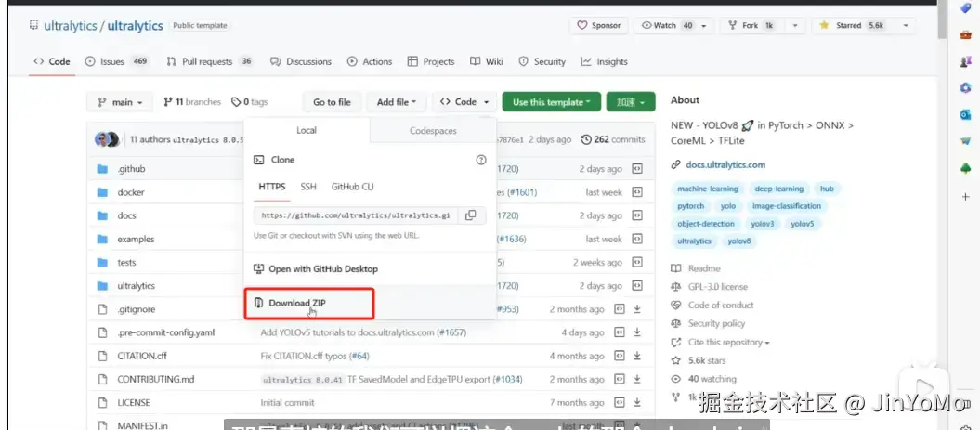Open the Discussions tab

click(x=301, y=61)
